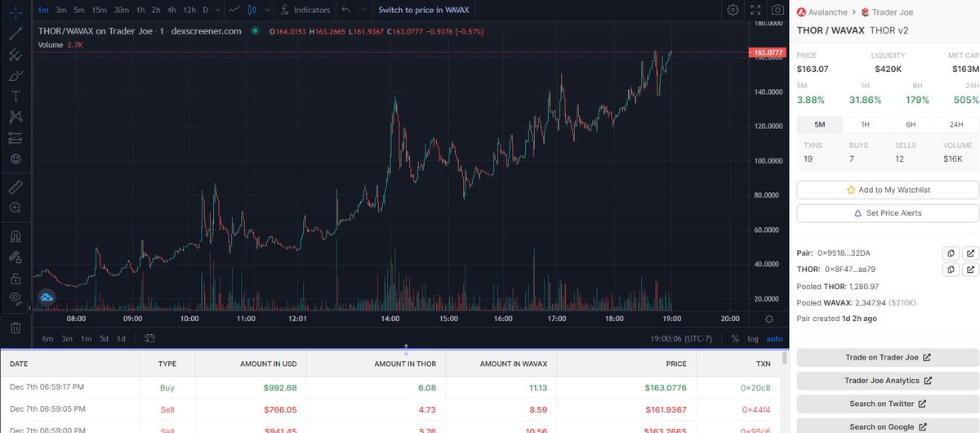Viewport: 980px width, 433px height.
Task: Open the prediction and measurement tools
Action: (x=16, y=137)
